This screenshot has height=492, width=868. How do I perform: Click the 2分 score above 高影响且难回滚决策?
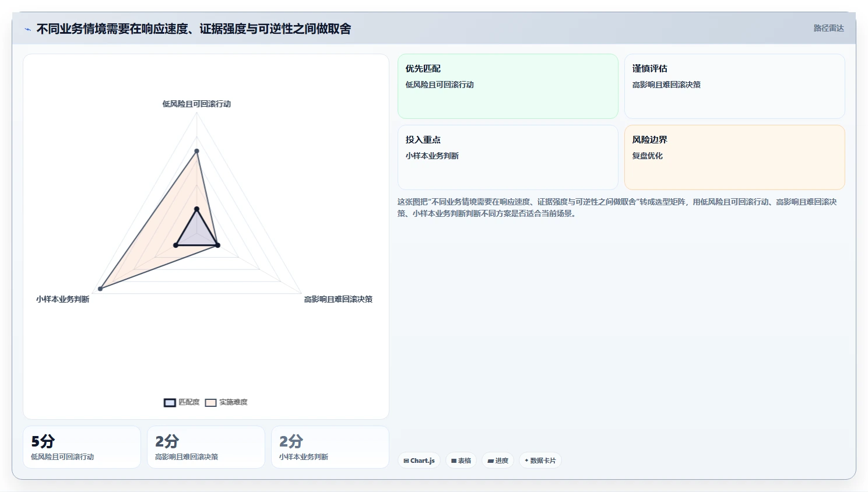pos(167,441)
